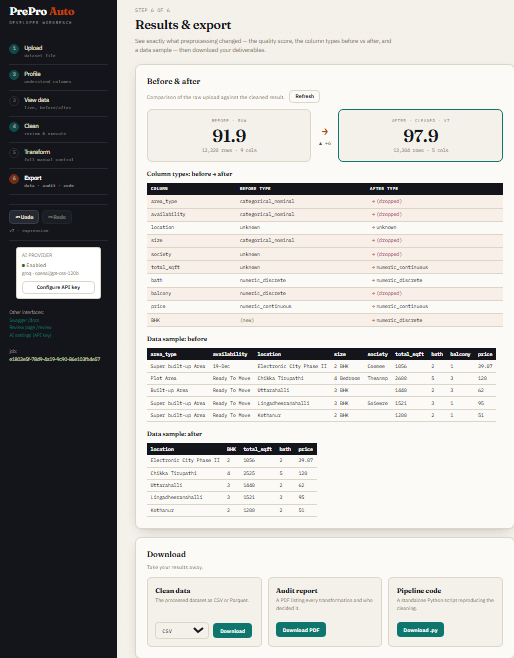Click the 'society' row in column types
This screenshot has height=658, width=514.
click(x=325, y=254)
